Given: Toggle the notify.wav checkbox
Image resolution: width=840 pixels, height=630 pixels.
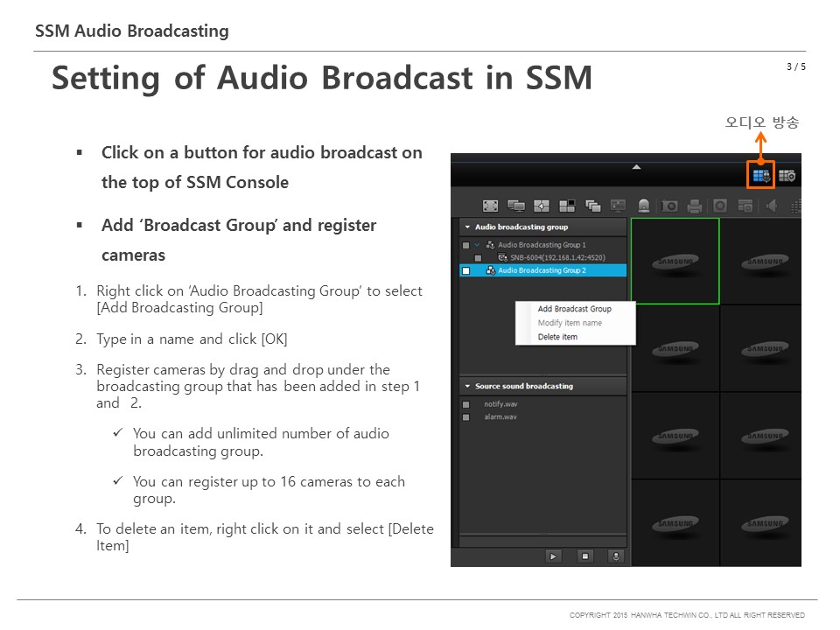Looking at the screenshot, I should (465, 404).
